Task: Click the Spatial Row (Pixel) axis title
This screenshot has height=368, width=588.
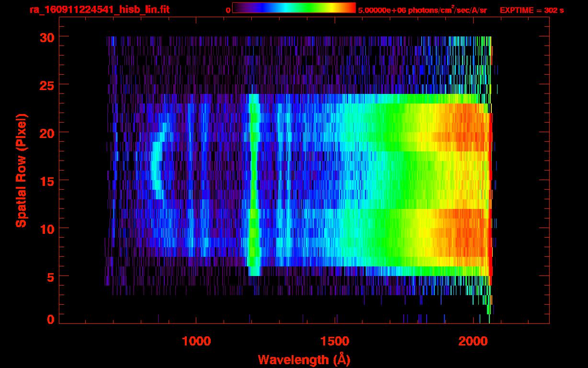Action: (x=22, y=170)
